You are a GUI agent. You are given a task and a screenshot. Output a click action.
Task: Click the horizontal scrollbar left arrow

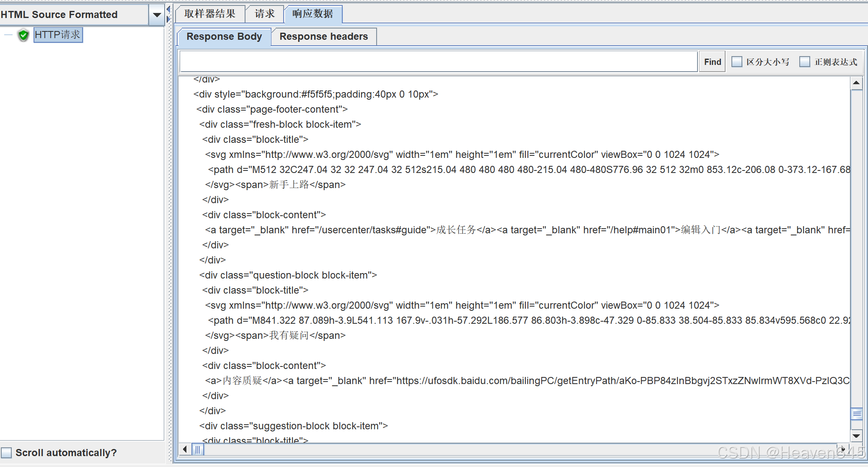click(184, 449)
